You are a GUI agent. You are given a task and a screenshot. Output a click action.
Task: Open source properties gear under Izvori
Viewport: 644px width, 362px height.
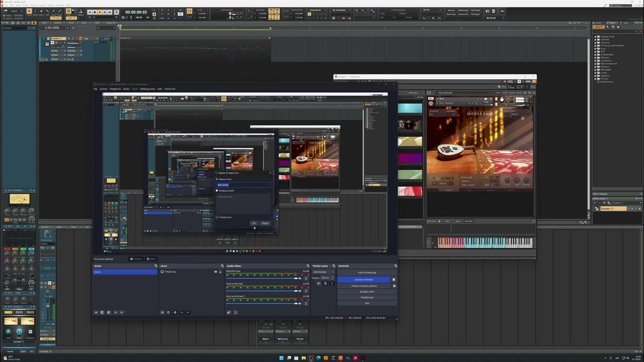[x=175, y=312]
